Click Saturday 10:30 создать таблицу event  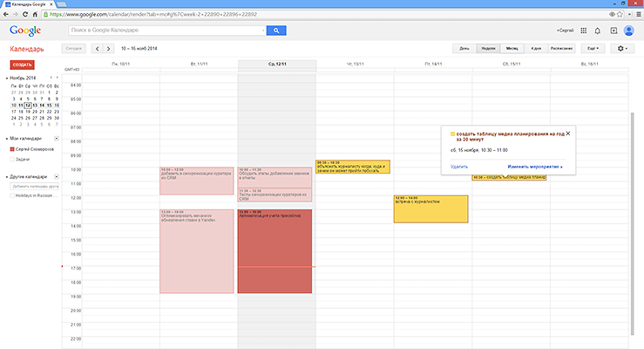pyautogui.click(x=509, y=178)
